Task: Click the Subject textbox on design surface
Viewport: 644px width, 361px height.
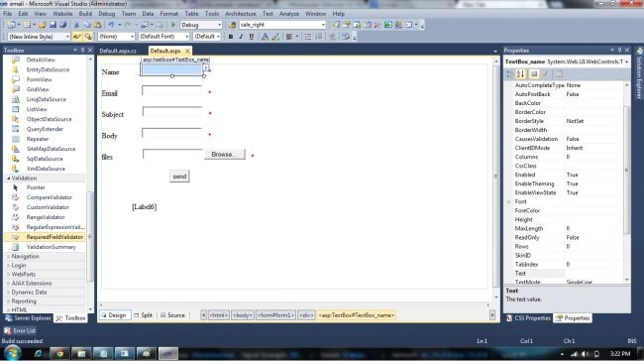Action: [x=172, y=112]
